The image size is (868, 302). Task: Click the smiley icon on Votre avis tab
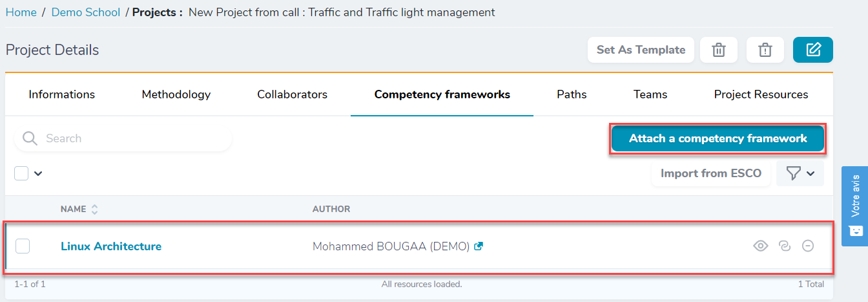click(855, 230)
